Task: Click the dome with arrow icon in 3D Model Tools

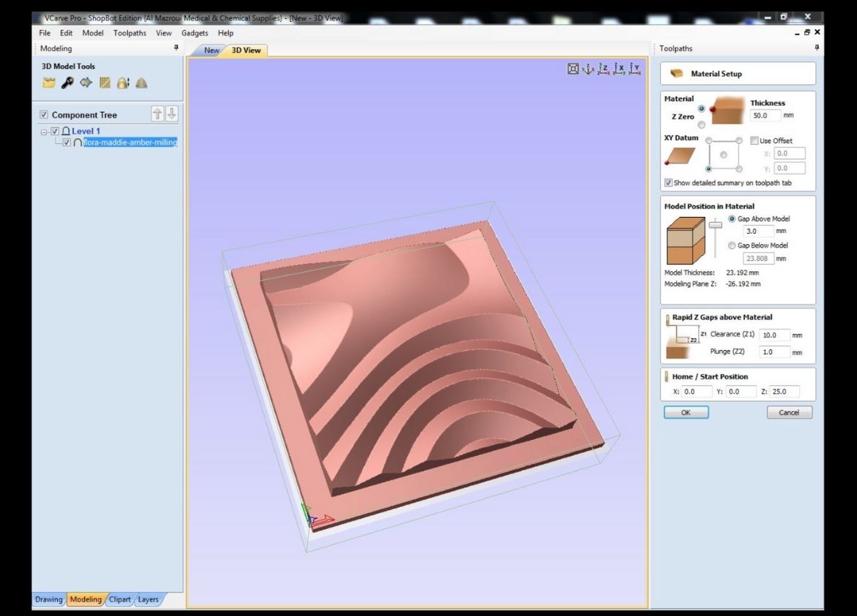Action: (123, 83)
